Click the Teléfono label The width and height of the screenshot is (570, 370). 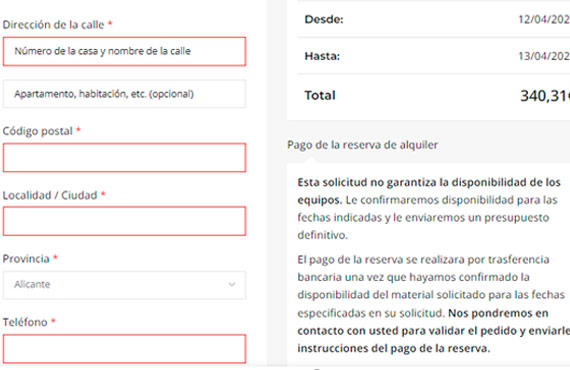point(25,322)
